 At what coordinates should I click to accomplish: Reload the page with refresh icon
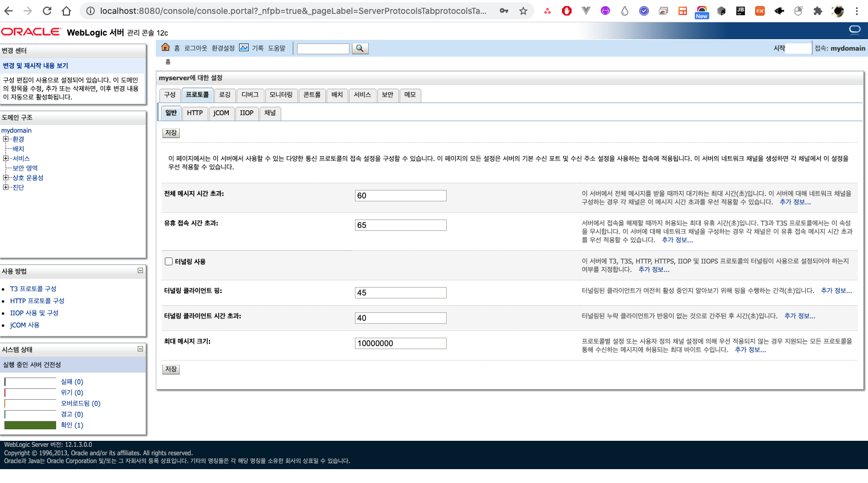[x=48, y=11]
